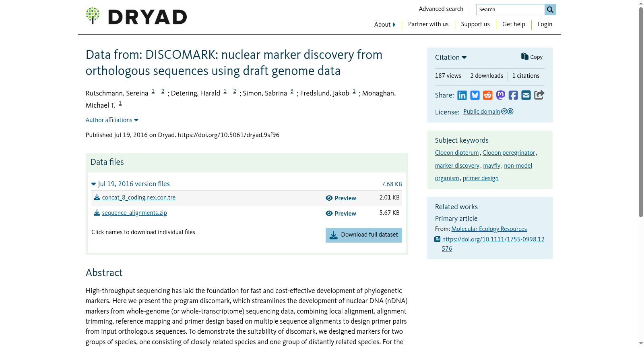Click the Search input field
This screenshot has width=644, height=347.
click(510, 10)
